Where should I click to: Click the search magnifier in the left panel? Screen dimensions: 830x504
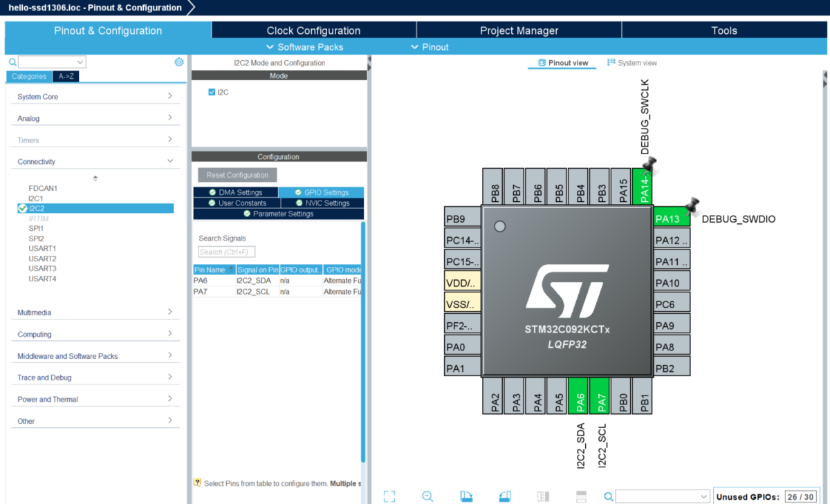[x=12, y=62]
